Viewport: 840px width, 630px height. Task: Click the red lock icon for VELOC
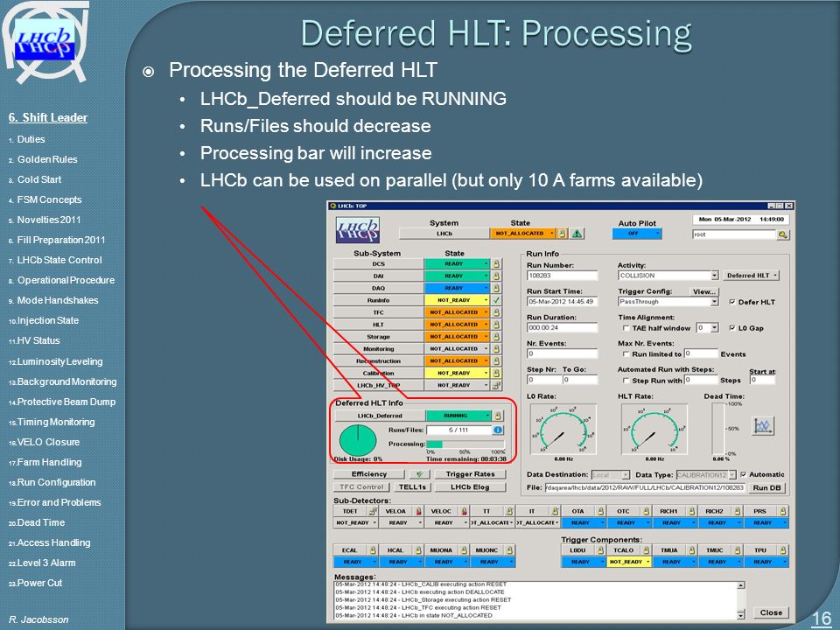[x=465, y=512]
